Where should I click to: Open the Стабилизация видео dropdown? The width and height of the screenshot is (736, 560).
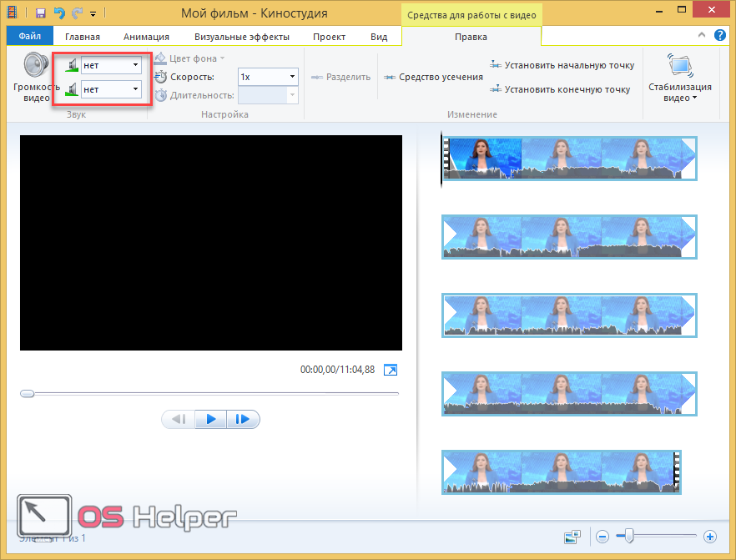point(680,81)
